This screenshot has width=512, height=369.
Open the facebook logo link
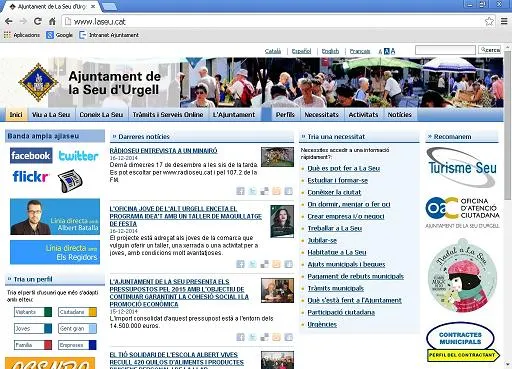coord(31,156)
